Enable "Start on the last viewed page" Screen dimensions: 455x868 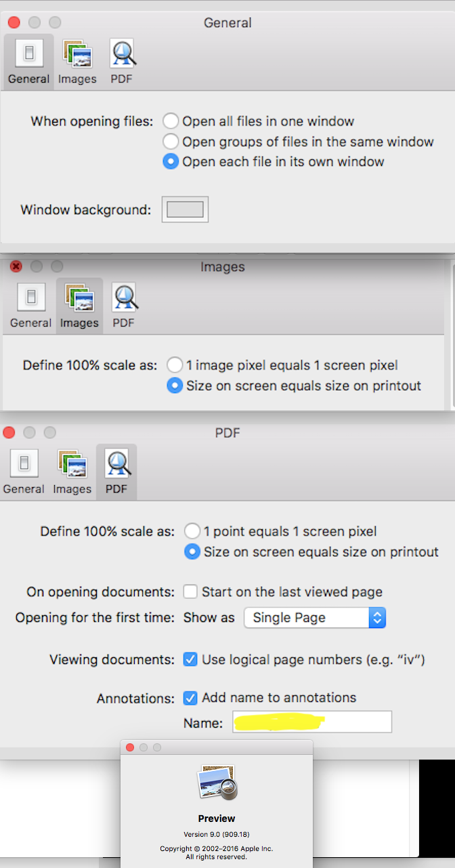[x=190, y=592]
